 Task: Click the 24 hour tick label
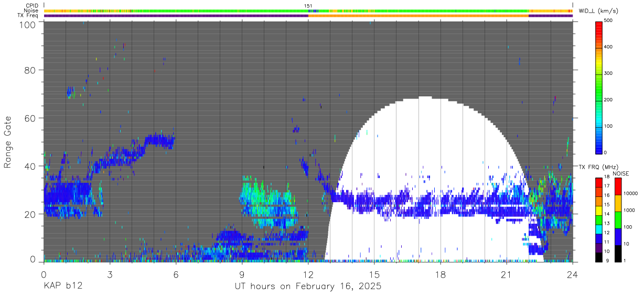(x=572, y=274)
